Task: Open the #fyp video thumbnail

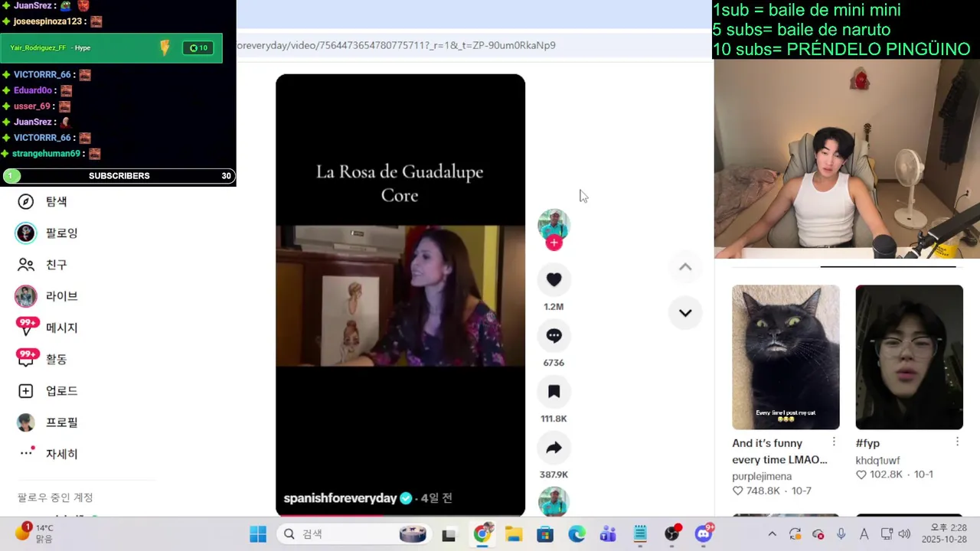Action: point(909,357)
